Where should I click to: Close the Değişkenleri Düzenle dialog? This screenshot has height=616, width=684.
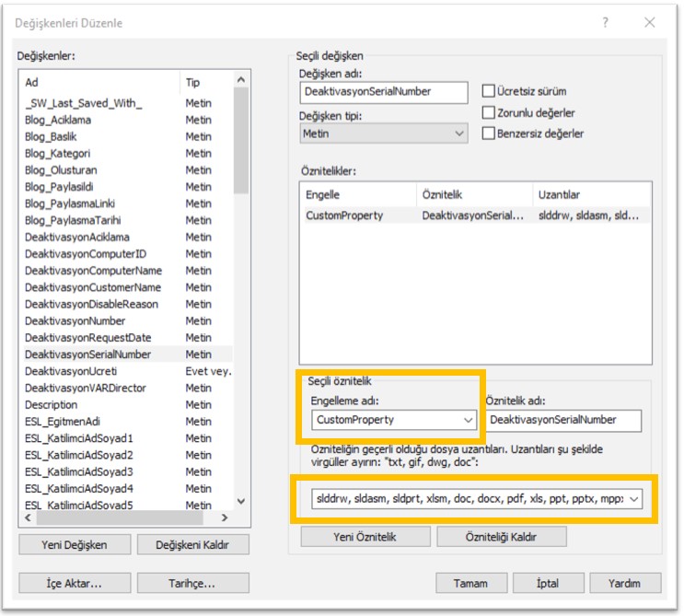coord(650,22)
